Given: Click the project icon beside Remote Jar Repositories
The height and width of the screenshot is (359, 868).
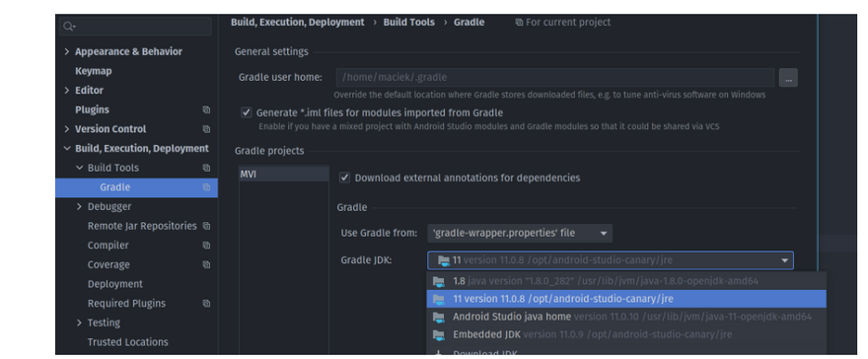Looking at the screenshot, I should point(206,226).
